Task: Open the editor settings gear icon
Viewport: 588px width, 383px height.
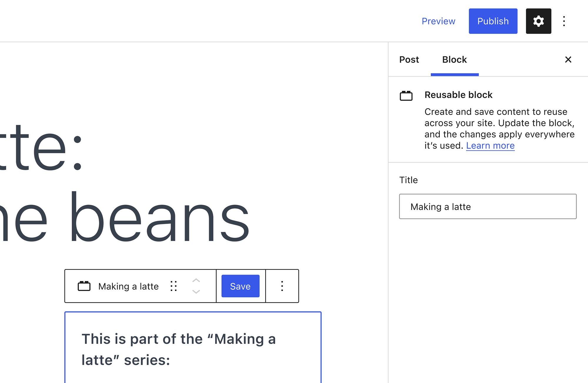Action: tap(538, 21)
